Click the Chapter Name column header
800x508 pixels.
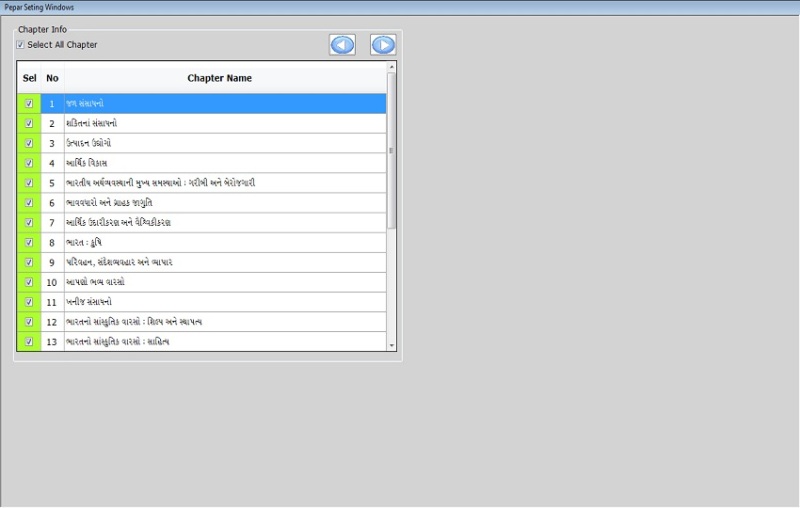click(220, 78)
